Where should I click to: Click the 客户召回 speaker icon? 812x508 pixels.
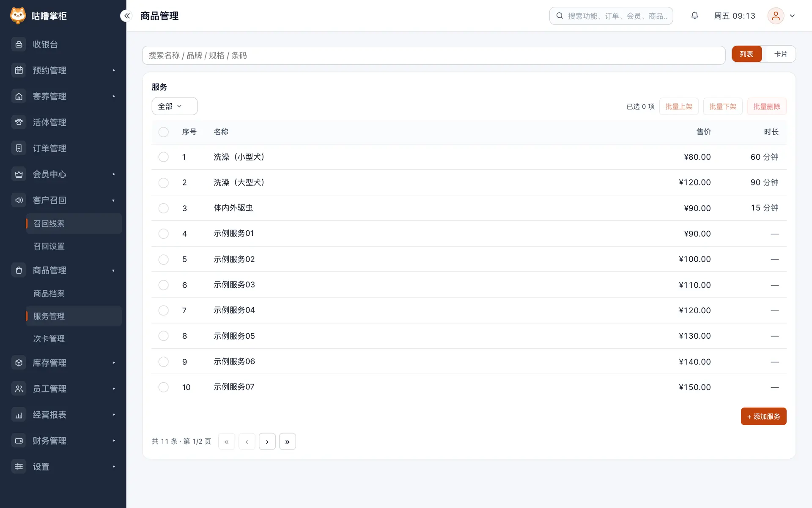(19, 200)
